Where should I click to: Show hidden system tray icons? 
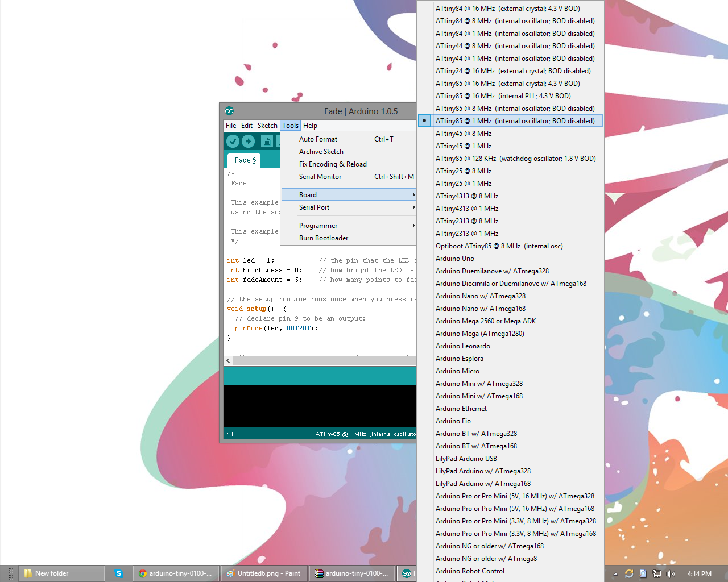coord(615,574)
